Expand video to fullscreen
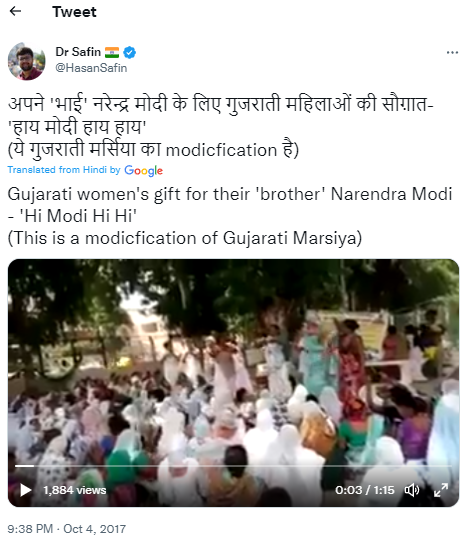Image resolution: width=467 pixels, height=541 pixels. [441, 490]
